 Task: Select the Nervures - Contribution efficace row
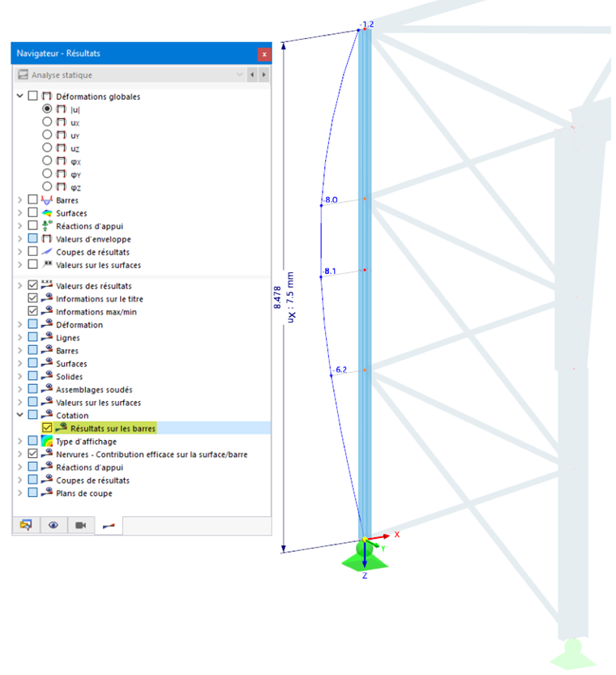point(142,454)
